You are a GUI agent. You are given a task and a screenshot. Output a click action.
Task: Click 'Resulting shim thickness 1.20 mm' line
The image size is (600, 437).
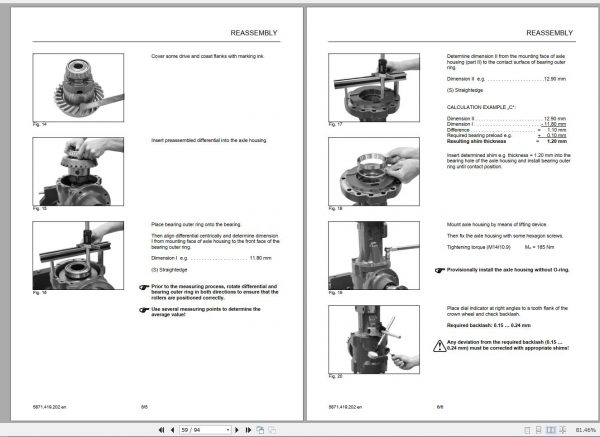click(507, 141)
